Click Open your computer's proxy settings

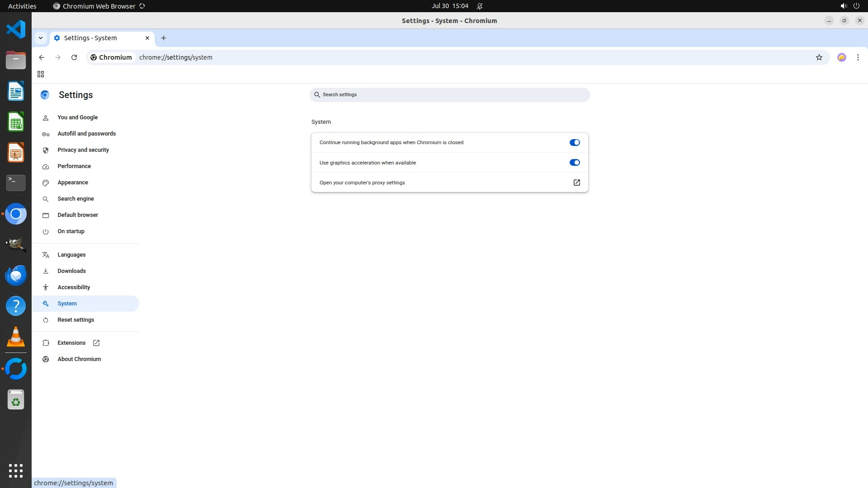pos(362,183)
